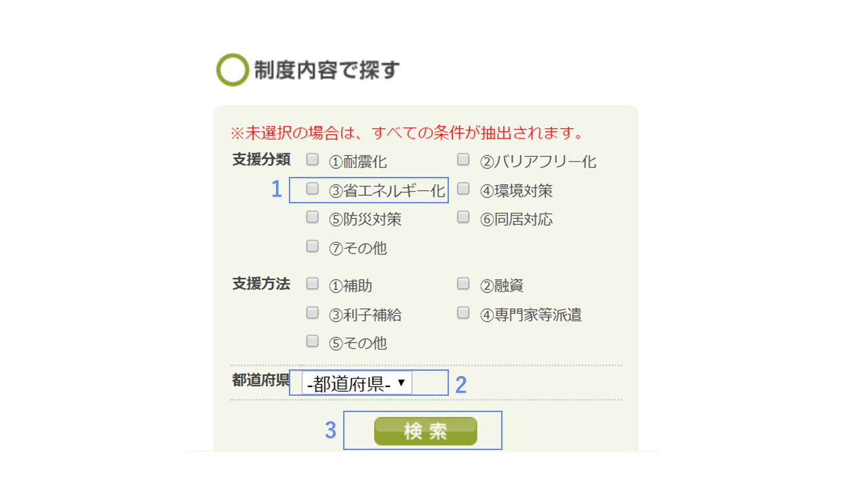Click the green 検索 button
Viewport: 868px width, 488px height.
[x=425, y=431]
